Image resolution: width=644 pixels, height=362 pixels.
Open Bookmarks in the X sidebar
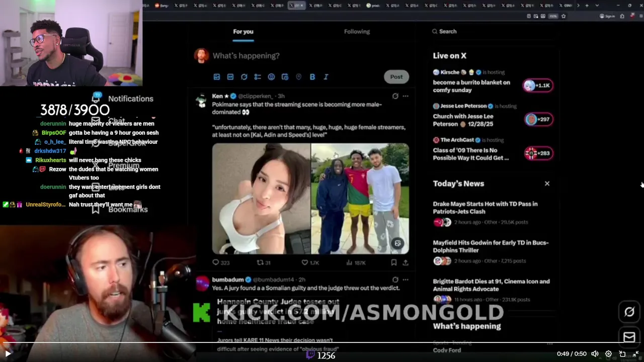point(120,209)
